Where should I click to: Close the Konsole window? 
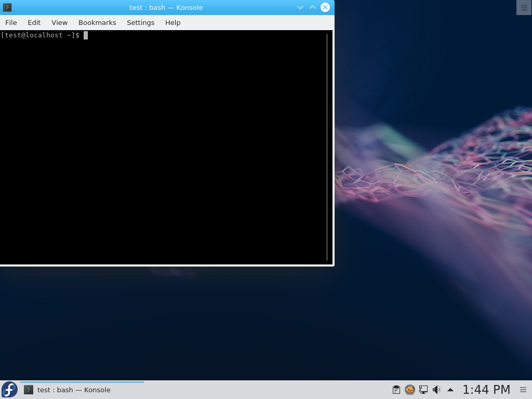point(325,7)
